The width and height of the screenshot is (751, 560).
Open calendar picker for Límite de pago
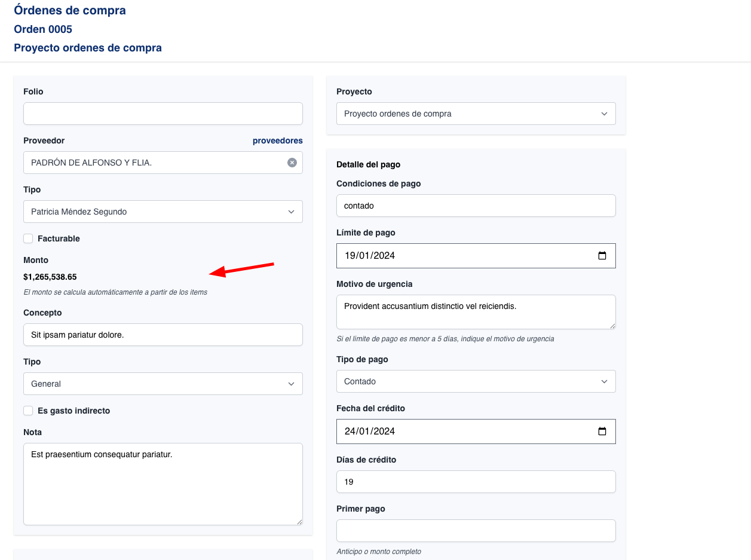click(x=602, y=256)
